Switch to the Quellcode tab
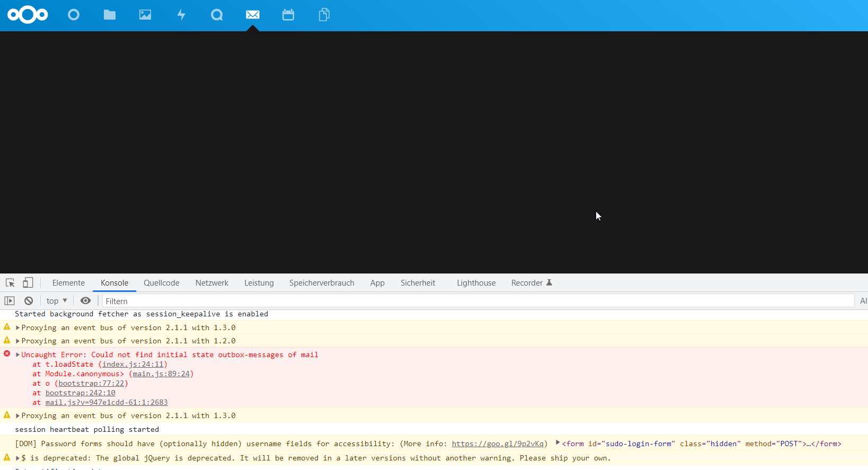 [162, 283]
